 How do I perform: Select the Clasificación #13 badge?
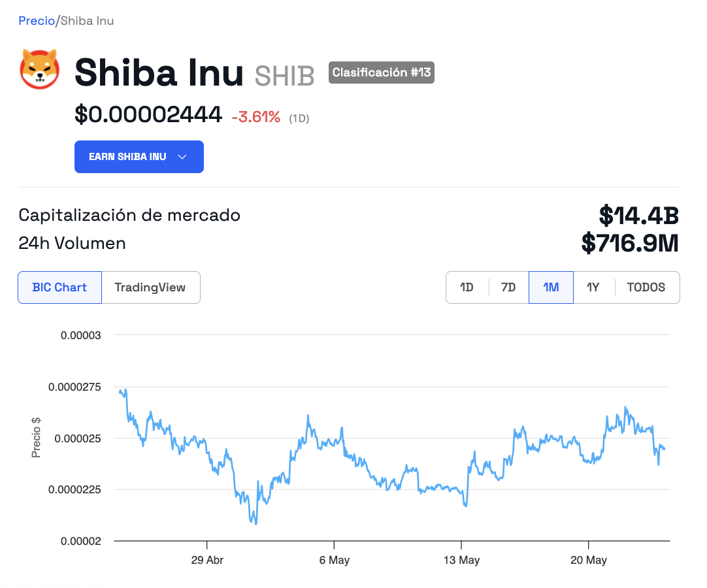pos(382,73)
